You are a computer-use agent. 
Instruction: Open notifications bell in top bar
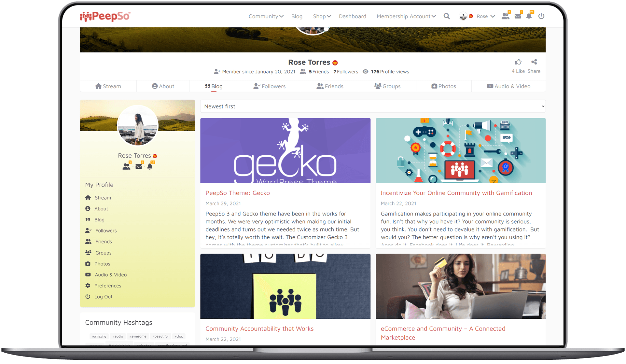[x=529, y=16]
